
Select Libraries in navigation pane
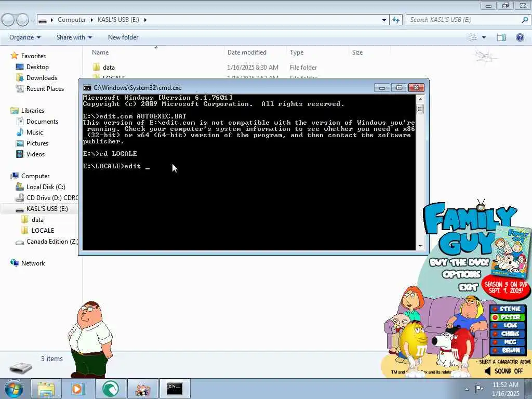[x=33, y=111]
